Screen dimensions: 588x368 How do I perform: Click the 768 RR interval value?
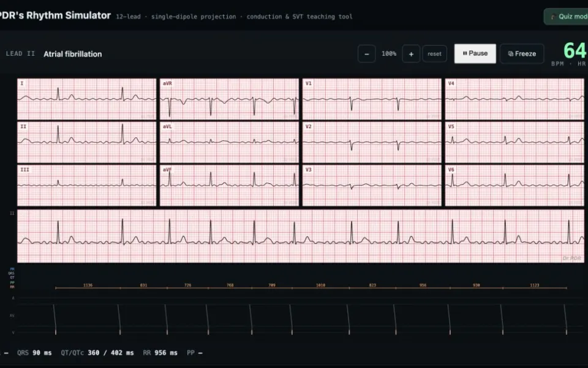tap(230, 285)
